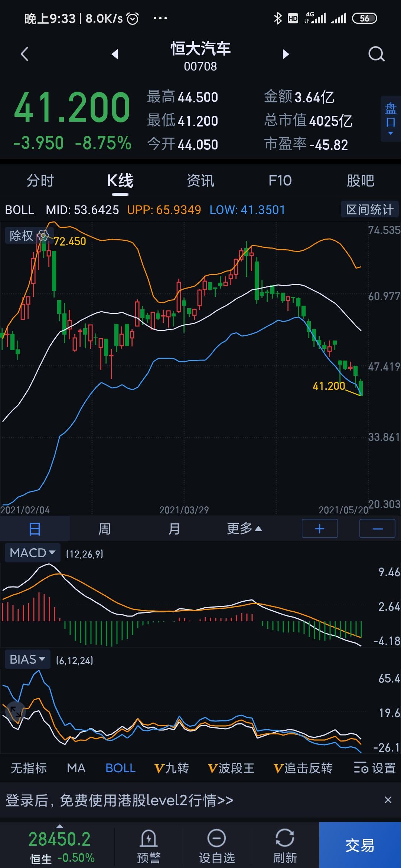Open indicator 设置 settings

click(x=375, y=768)
